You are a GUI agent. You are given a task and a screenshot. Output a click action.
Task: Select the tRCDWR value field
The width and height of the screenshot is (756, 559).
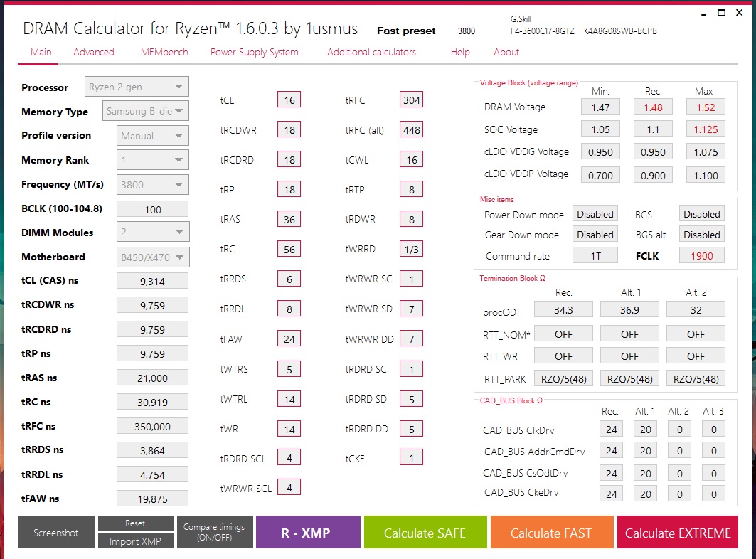289,129
